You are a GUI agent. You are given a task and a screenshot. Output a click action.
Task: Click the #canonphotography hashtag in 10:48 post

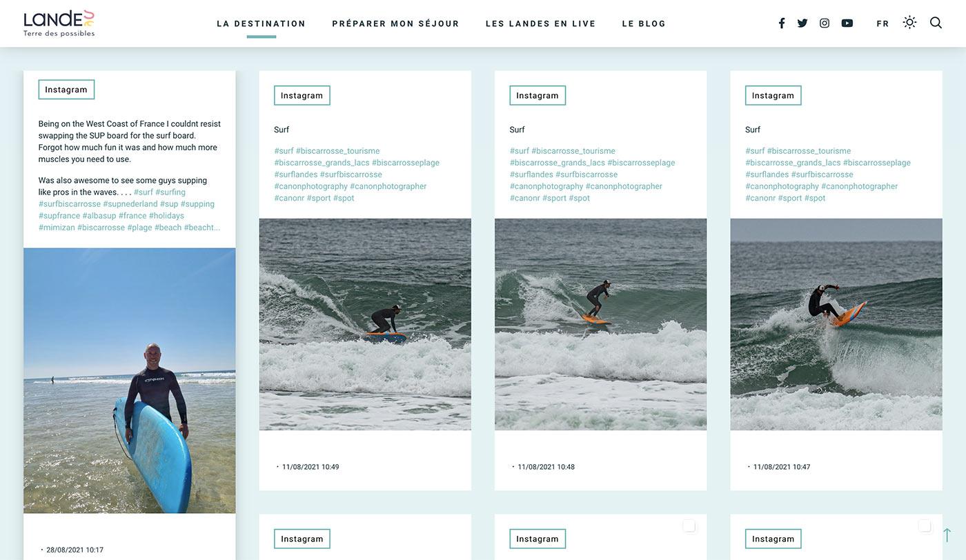point(546,186)
